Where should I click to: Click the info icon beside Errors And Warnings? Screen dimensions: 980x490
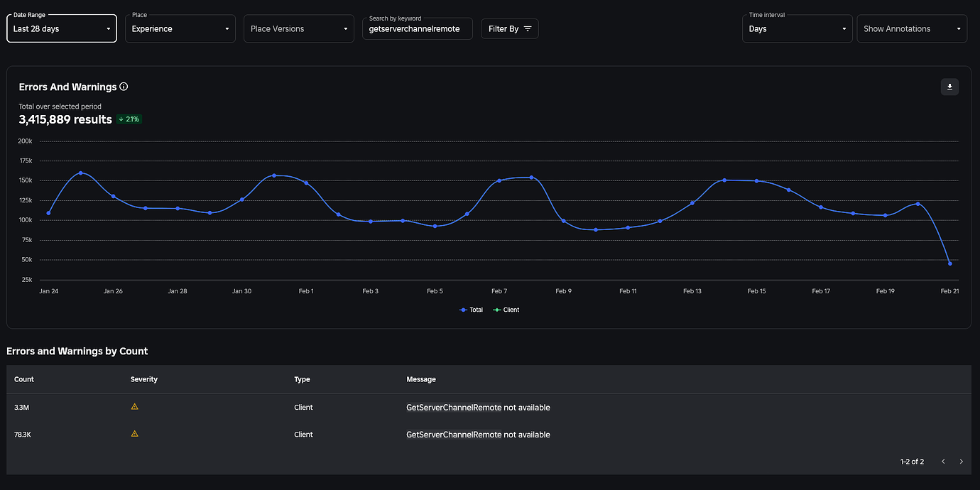[x=124, y=87]
